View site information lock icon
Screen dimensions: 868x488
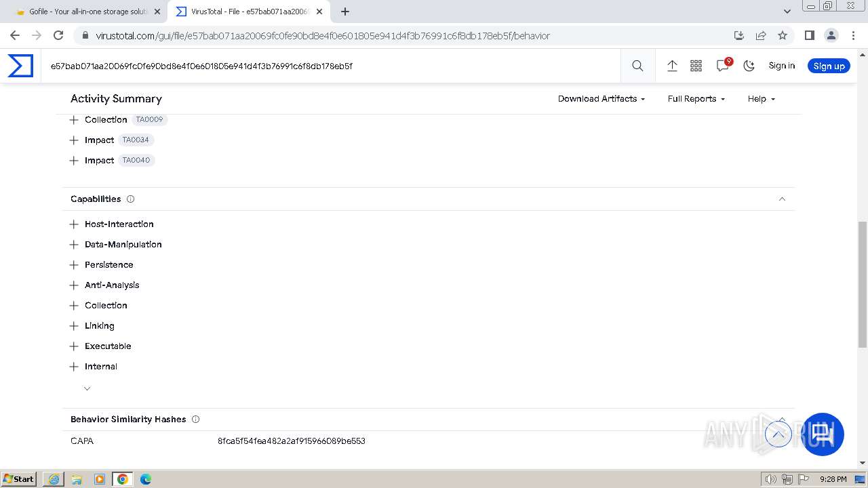84,36
